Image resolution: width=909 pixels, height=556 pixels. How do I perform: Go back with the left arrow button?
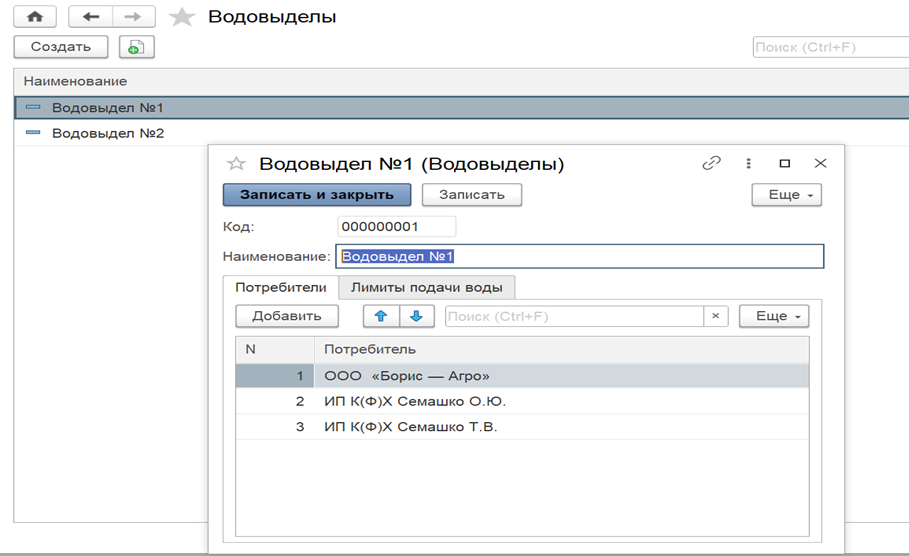tap(89, 18)
